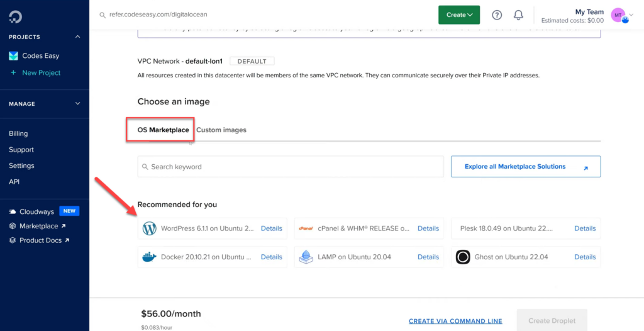This screenshot has height=331, width=644.
Task: Click the magnifier icon in Search keyword field
Action: [x=145, y=167]
